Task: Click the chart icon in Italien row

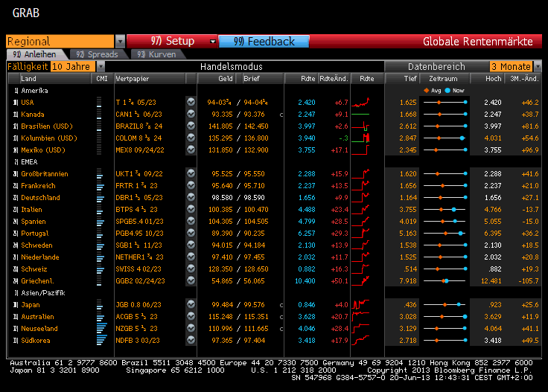Action: [191, 209]
